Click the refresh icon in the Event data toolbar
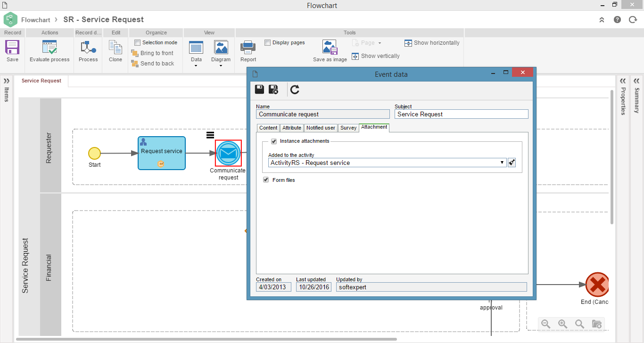The width and height of the screenshot is (644, 343). (x=295, y=90)
